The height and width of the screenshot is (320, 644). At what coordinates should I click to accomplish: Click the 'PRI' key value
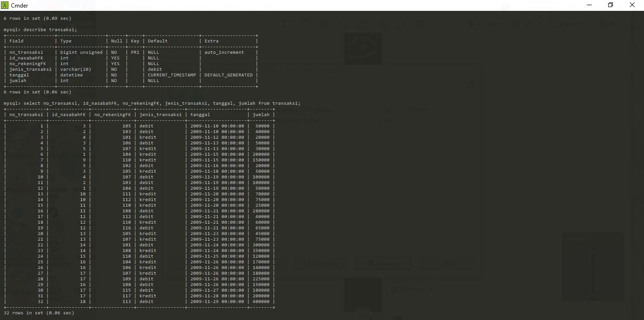click(135, 52)
